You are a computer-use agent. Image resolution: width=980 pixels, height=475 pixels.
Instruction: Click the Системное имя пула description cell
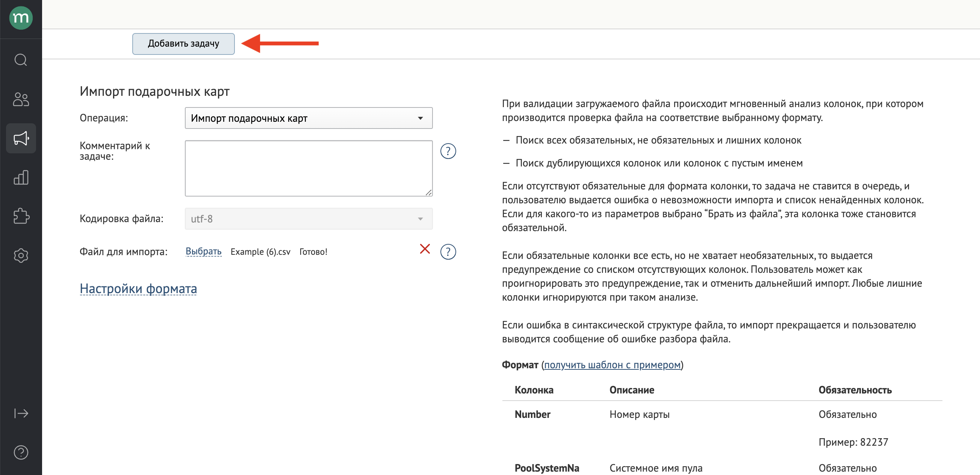point(656,468)
